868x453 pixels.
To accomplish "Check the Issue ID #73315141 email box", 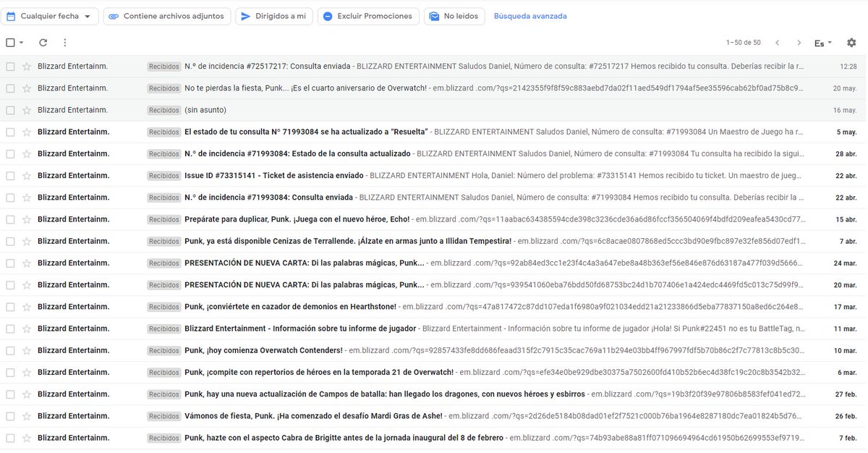I will coord(10,175).
